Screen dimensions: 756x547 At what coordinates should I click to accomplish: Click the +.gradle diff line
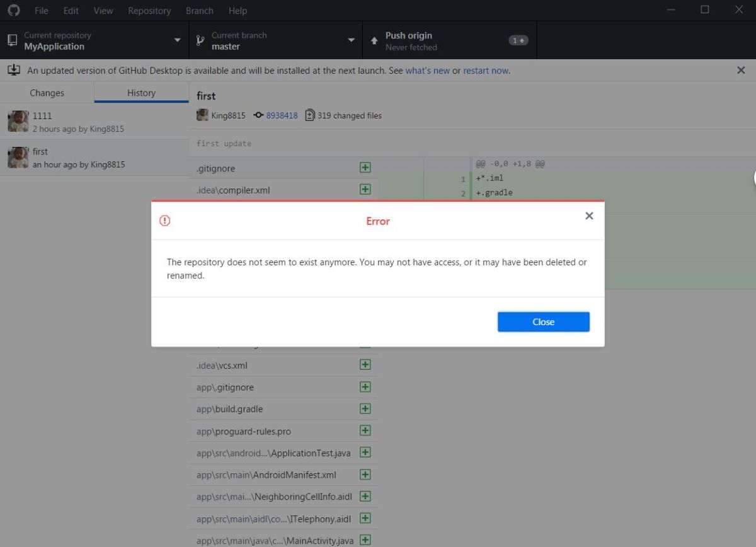pos(495,193)
